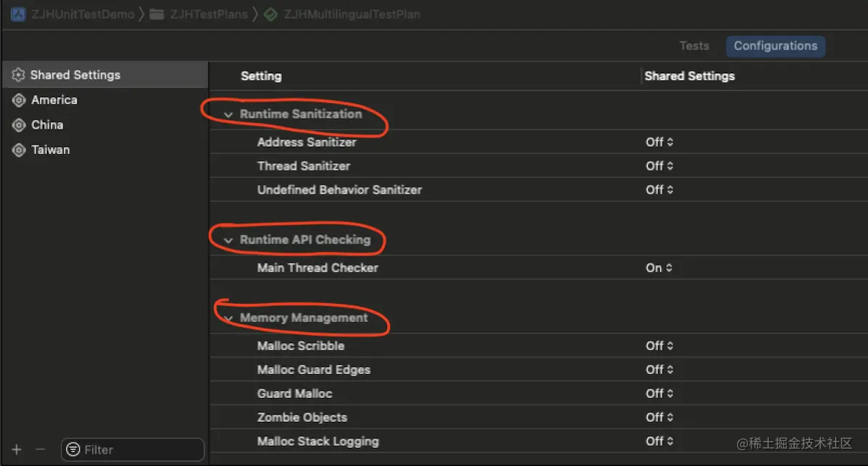The width and height of the screenshot is (868, 466).
Task: Click the ZJHTestPlans folder icon
Action: click(x=156, y=14)
